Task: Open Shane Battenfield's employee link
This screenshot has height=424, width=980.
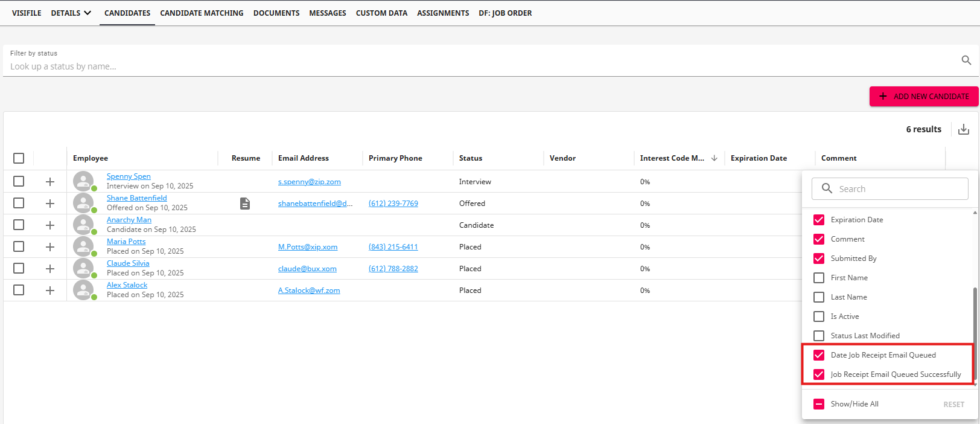Action: (137, 198)
